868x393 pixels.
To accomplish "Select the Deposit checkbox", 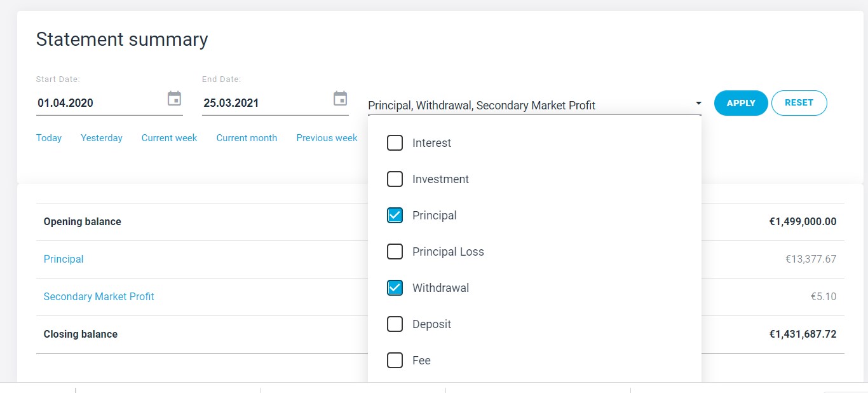I will 395,324.
